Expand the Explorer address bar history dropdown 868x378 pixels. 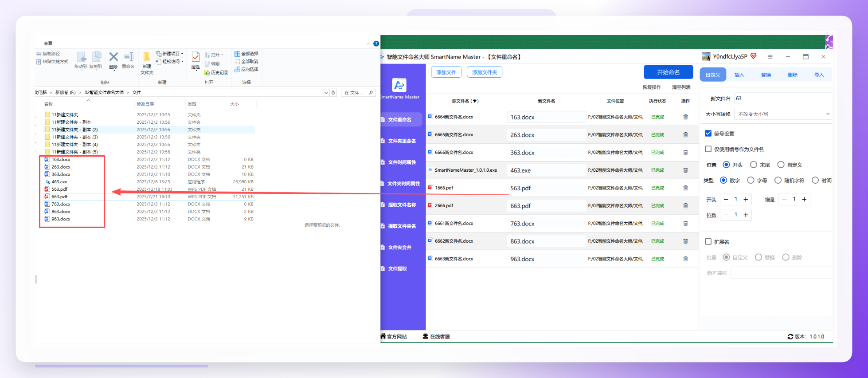point(326,93)
